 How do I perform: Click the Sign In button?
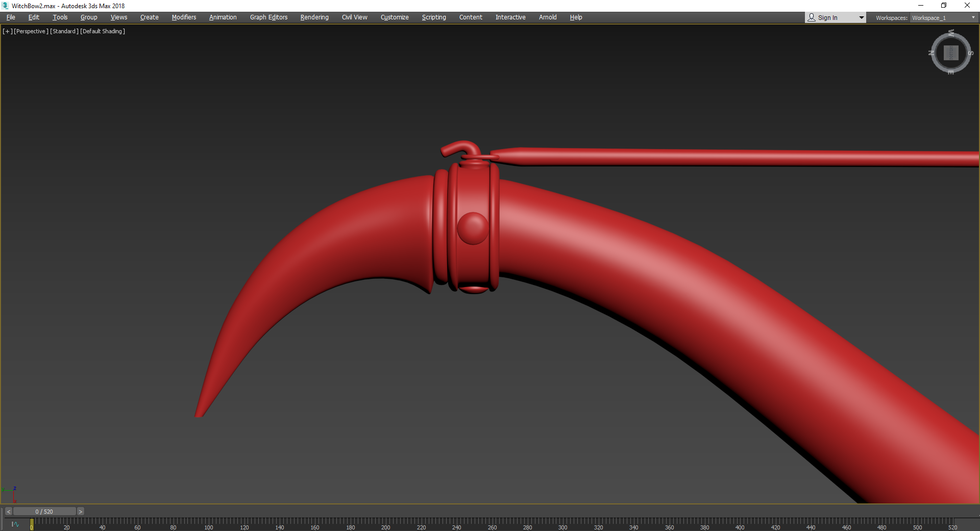(828, 18)
